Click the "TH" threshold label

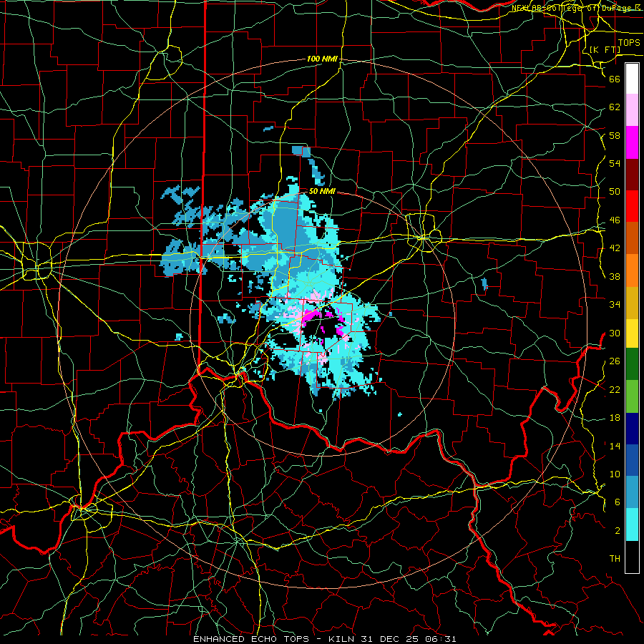point(615,559)
